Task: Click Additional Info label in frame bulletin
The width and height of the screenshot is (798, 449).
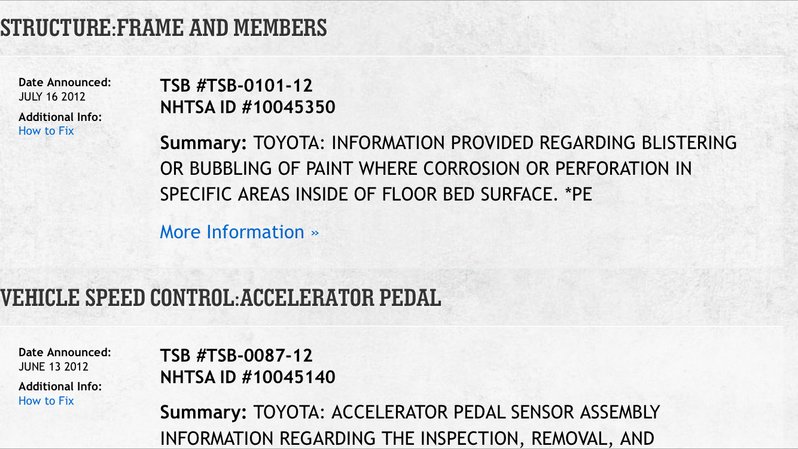Action: [60, 117]
